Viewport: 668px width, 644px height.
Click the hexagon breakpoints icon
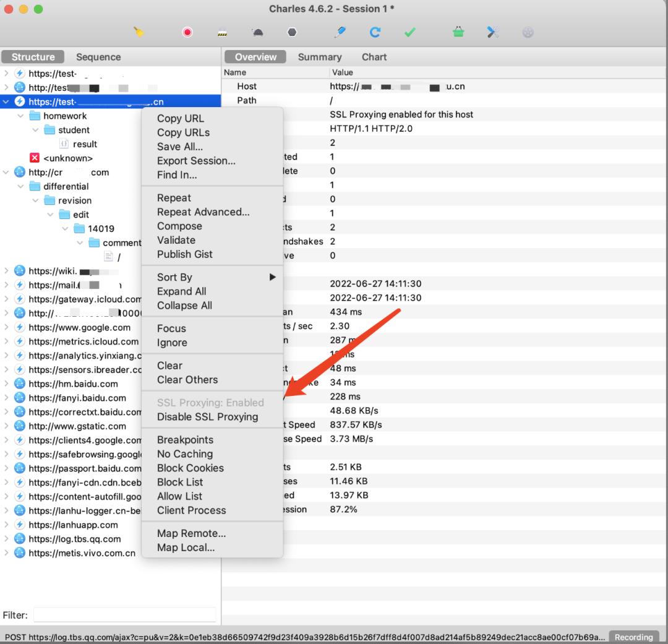(292, 32)
